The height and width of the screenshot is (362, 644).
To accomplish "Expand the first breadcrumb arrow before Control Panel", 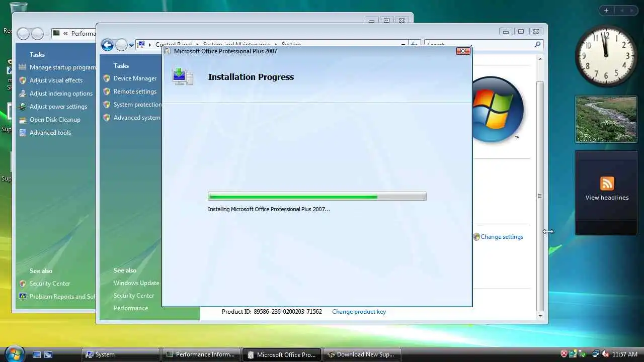I will coord(149,45).
